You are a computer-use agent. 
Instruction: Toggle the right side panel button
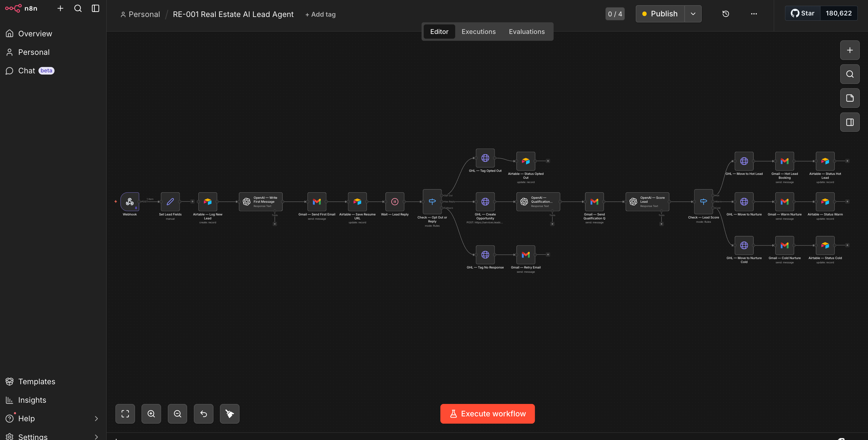[850, 122]
